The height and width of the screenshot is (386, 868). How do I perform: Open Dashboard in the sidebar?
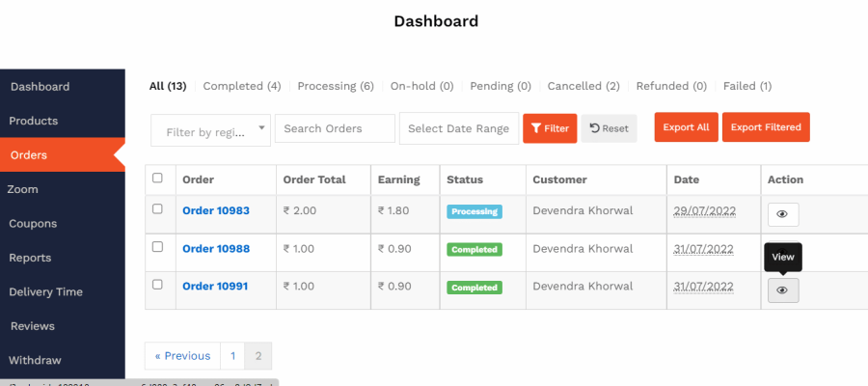(63, 87)
